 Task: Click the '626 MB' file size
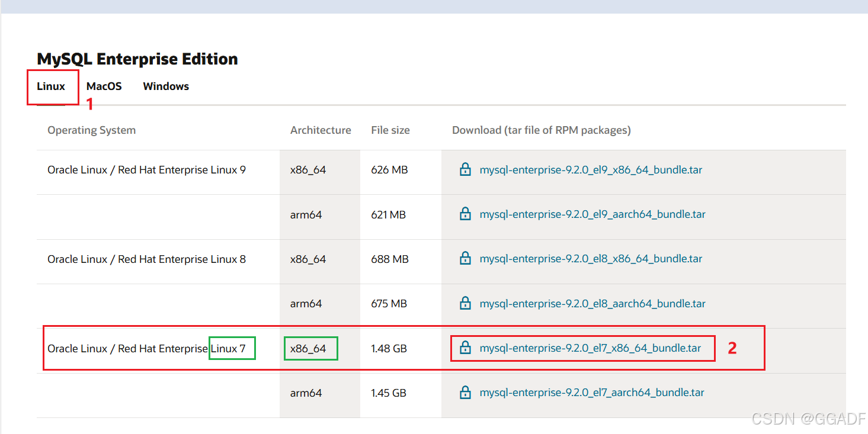pyautogui.click(x=389, y=170)
